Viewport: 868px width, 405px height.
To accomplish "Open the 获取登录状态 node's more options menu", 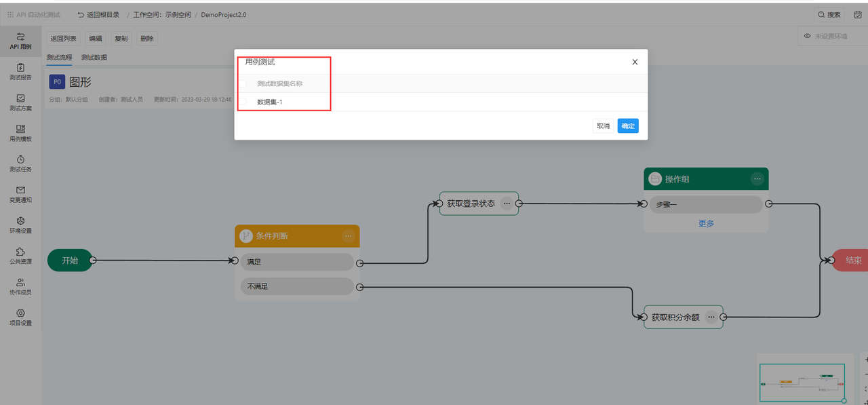I will pos(507,203).
